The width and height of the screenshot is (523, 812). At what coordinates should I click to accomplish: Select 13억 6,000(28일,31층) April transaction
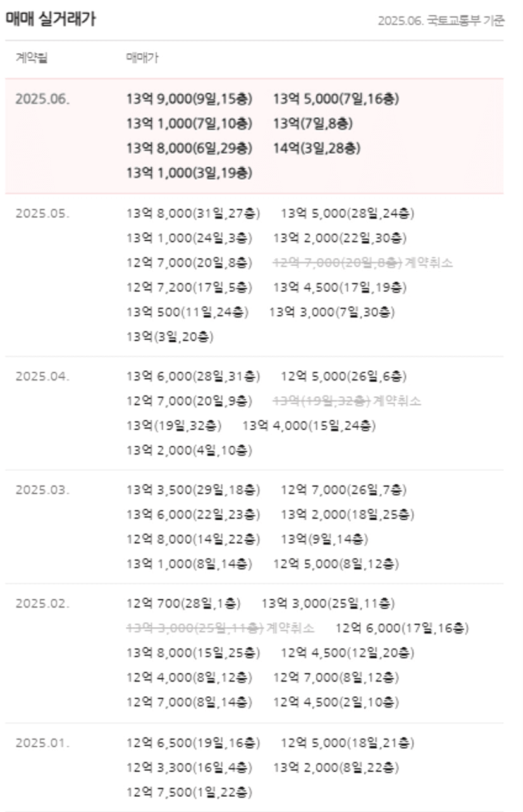193,377
